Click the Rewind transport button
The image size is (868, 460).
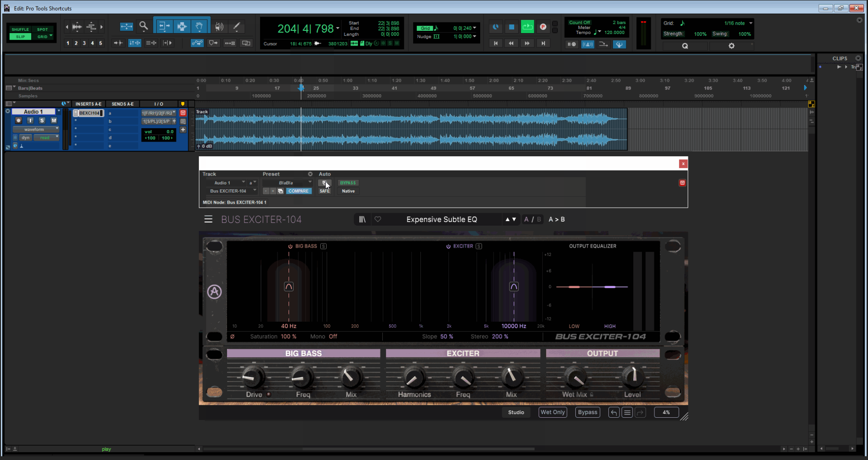511,43
